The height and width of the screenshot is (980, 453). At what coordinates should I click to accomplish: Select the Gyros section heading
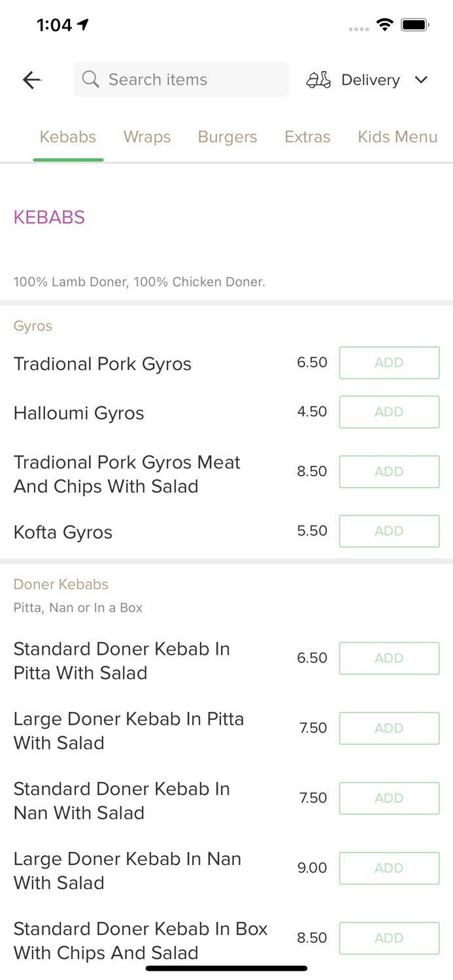point(33,326)
